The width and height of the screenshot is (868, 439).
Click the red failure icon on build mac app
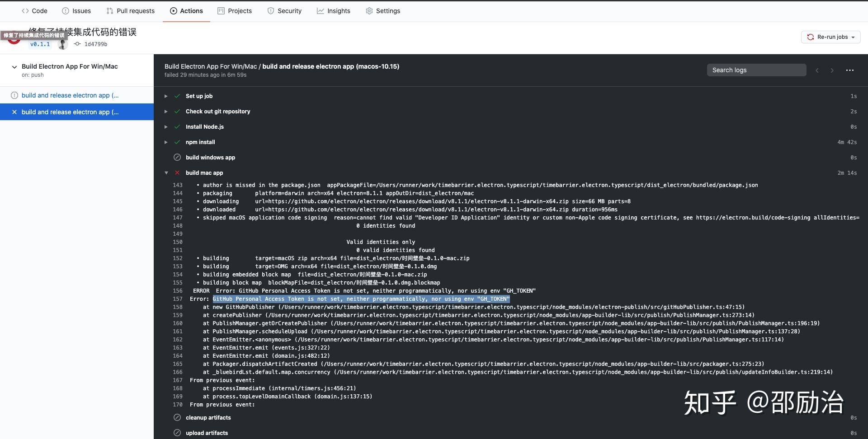(x=177, y=173)
